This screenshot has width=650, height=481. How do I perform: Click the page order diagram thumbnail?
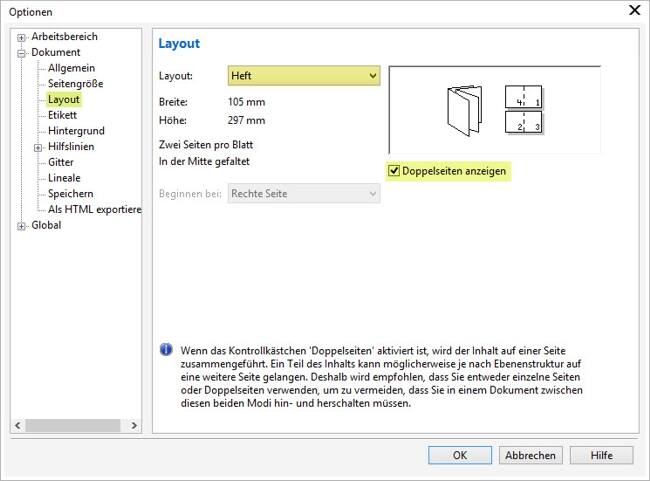click(524, 109)
